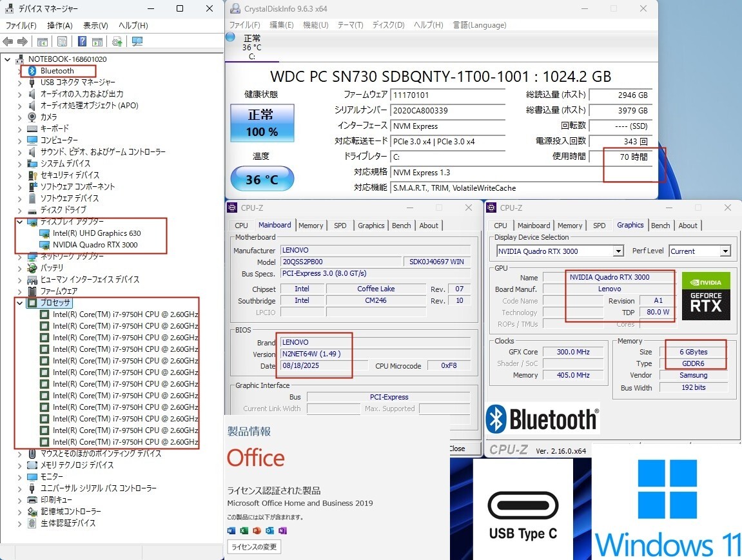This screenshot has width=742, height=560.
Task: Expand the システム デバイス node
Action: tap(19, 164)
